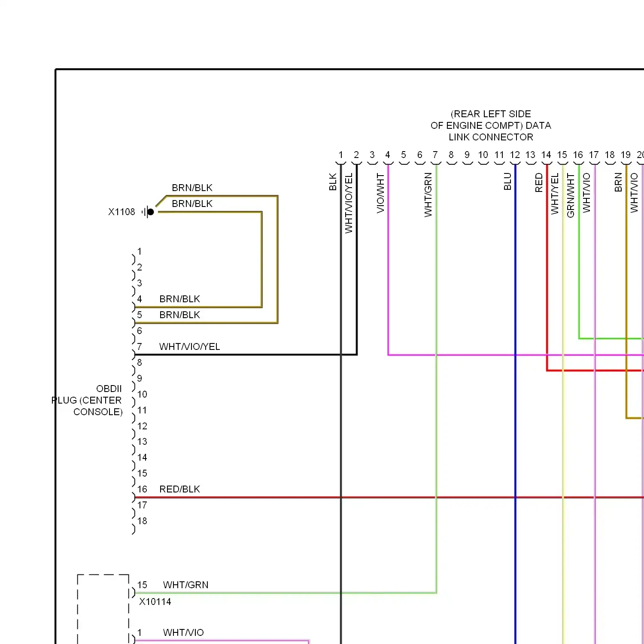Click the OBDII PLUG (CENTER CONSOLE) label

click(87, 400)
